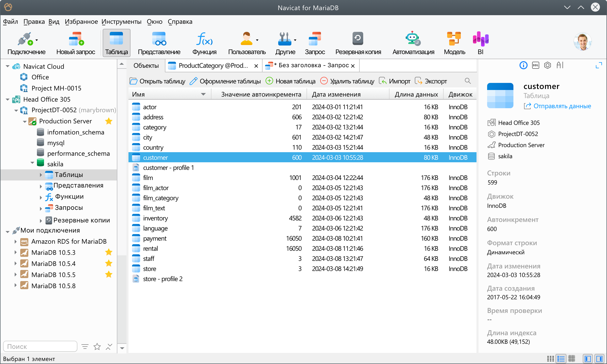Viewport: 607px width, 364px height.
Task: Open the Подключение dropdown arrow
Action: [x=37, y=40]
